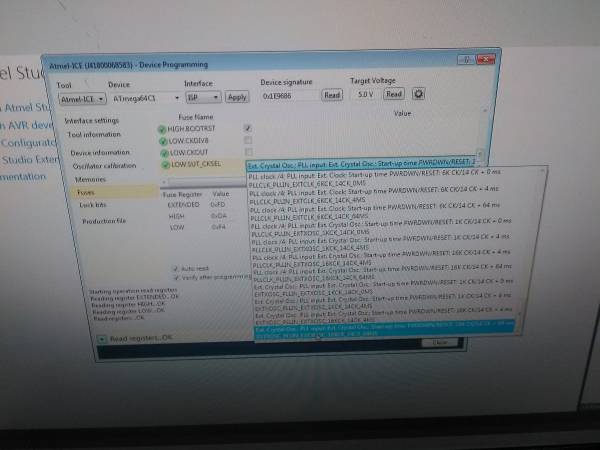600x450 pixels.
Task: Click the Device signature field 0x1E9686
Action: coord(290,96)
